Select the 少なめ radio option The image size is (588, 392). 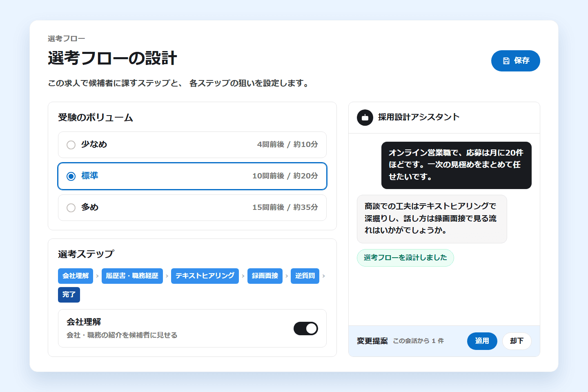point(192,145)
